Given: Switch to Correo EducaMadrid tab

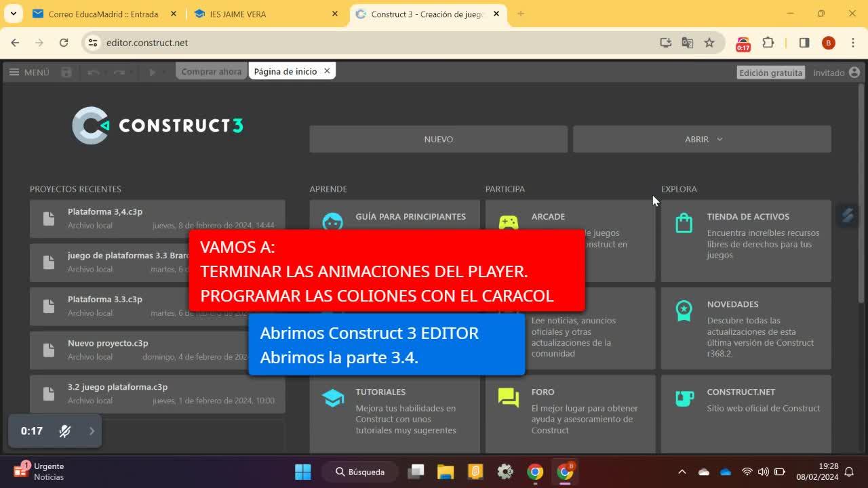Looking at the screenshot, I should pyautogui.click(x=104, y=14).
